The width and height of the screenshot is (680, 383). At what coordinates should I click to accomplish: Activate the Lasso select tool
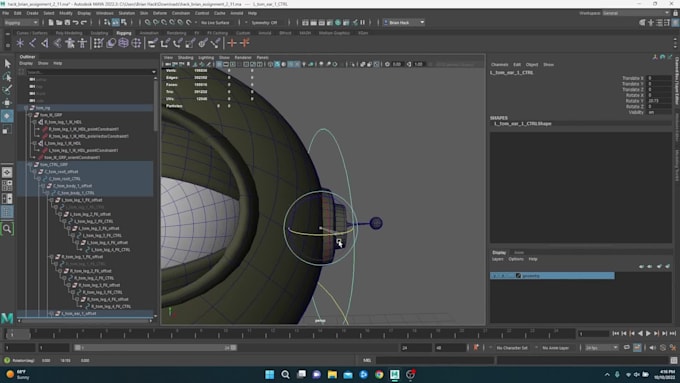coord(7,77)
